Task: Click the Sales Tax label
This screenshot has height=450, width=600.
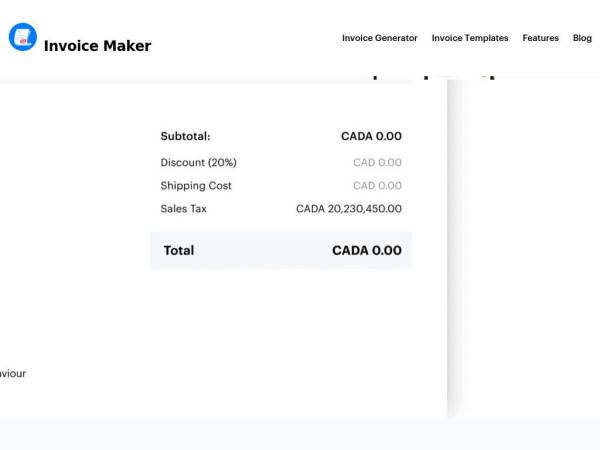Action: (x=184, y=209)
